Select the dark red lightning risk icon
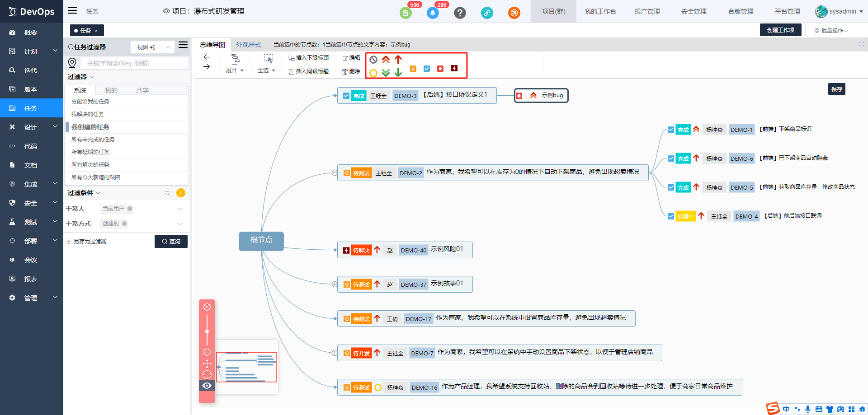Viewport: 868px width, 415px height. pos(454,69)
